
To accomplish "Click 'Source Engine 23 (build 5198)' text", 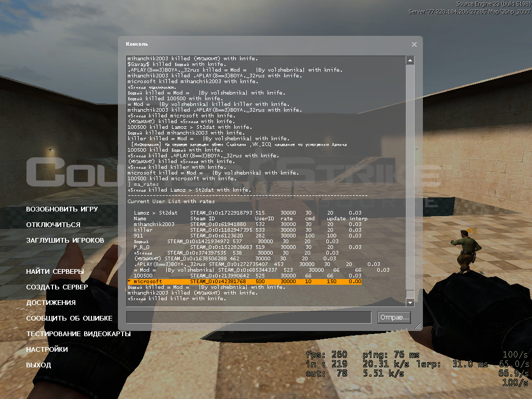I will [494, 4].
